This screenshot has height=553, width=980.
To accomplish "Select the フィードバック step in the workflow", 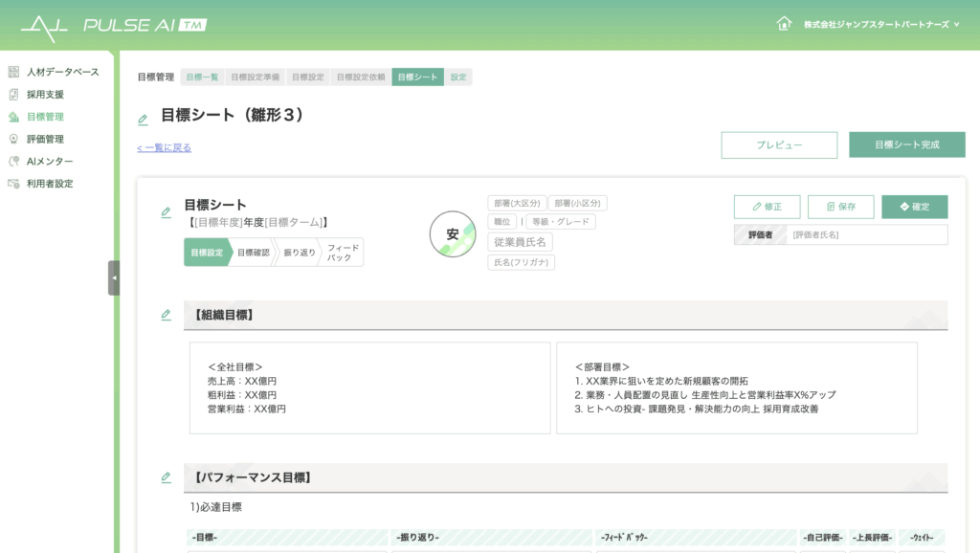I will coord(343,253).
